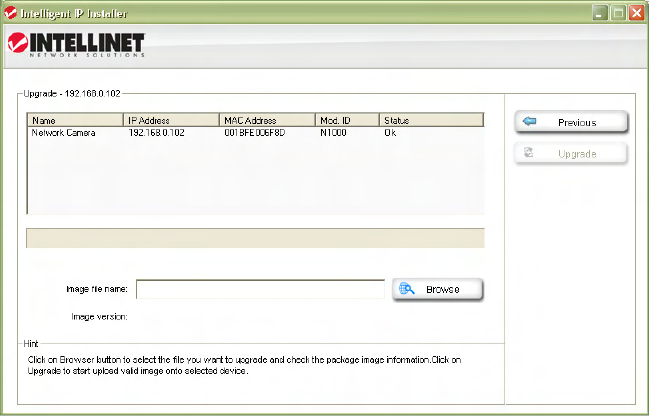Select MAC address 001BFE006F8D cell
Image resolution: width=649 pixels, height=416 pixels.
255,133
